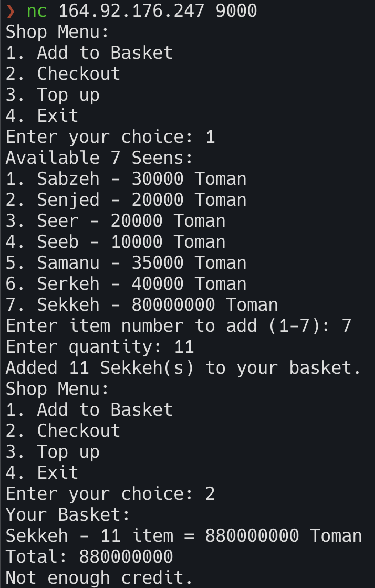
Task: Click the second Checkout menu line
Action: (63, 430)
